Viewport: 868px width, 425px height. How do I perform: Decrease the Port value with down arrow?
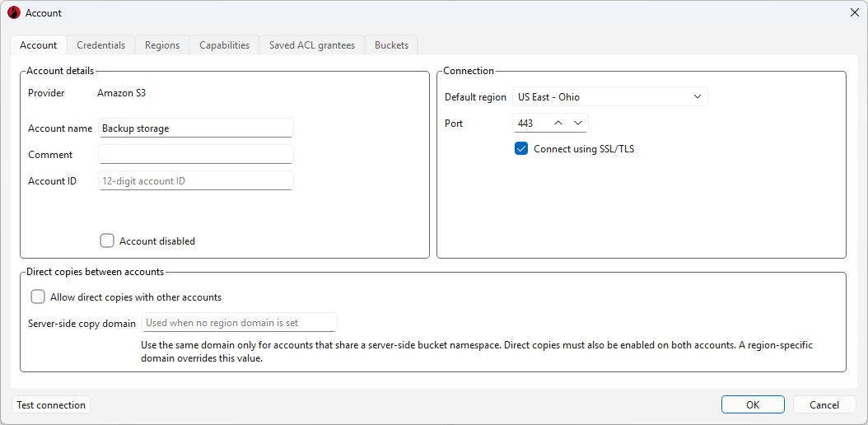pos(578,124)
